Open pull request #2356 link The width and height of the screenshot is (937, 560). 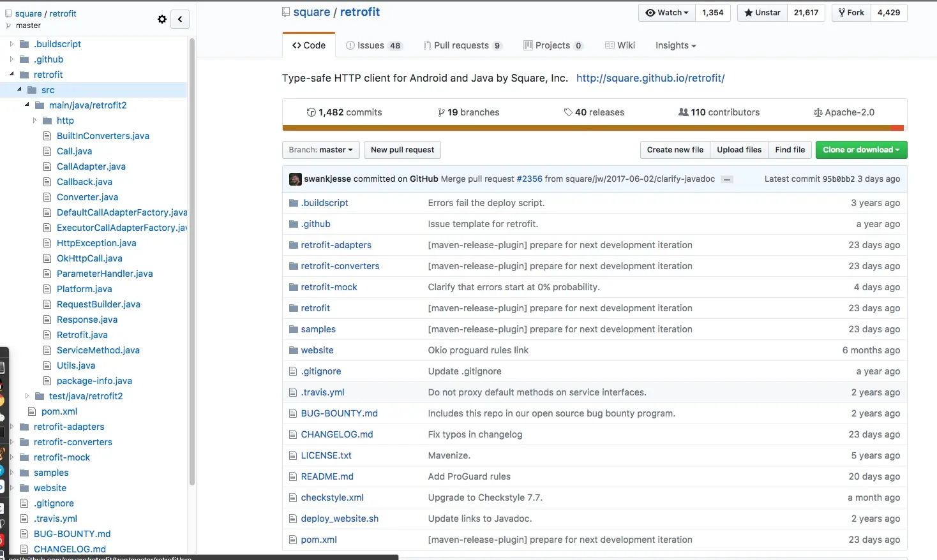pyautogui.click(x=529, y=179)
